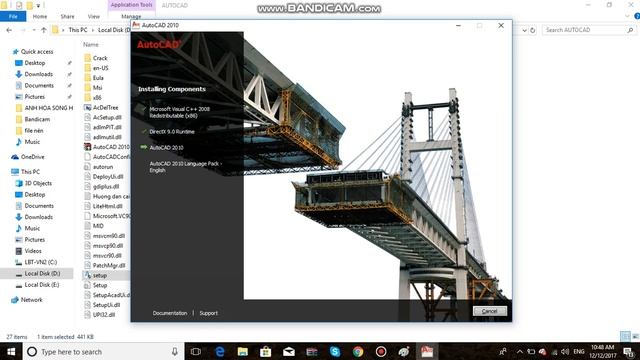The height and width of the screenshot is (360, 640).
Task: Open the Documentation link in installer
Action: 170,313
